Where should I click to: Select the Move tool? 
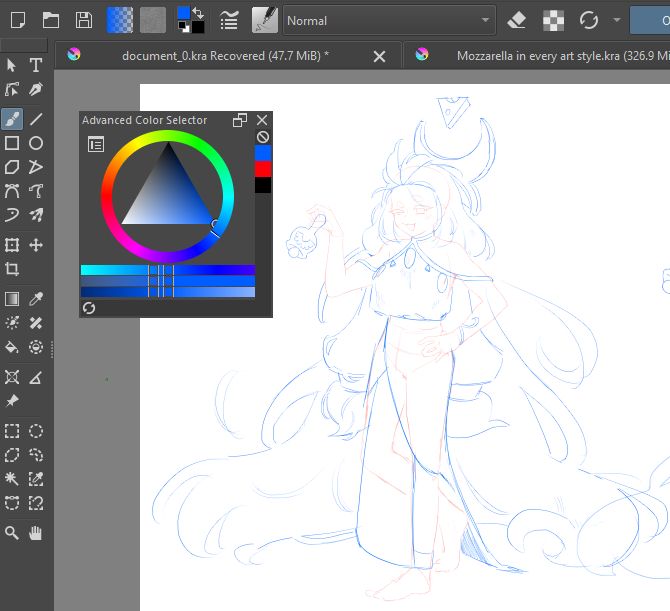36,245
